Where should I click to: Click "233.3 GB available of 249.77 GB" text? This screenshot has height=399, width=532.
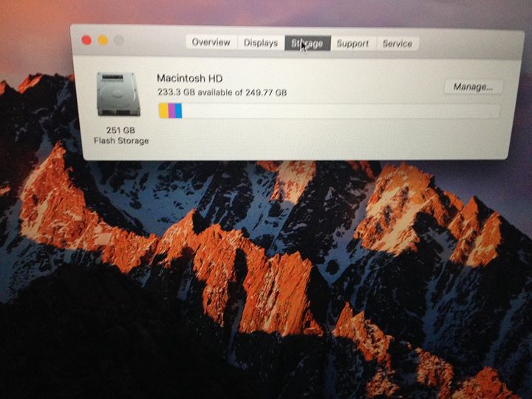pyautogui.click(x=222, y=92)
